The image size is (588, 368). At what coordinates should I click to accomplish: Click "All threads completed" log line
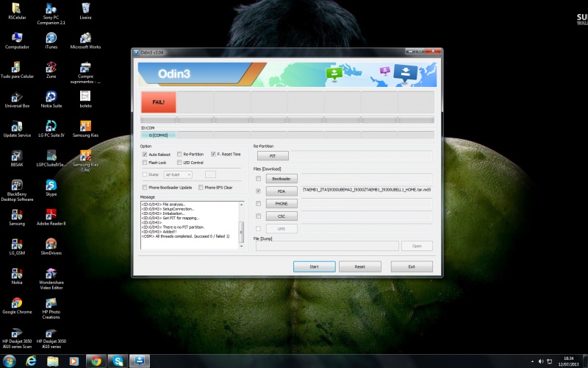click(186, 236)
